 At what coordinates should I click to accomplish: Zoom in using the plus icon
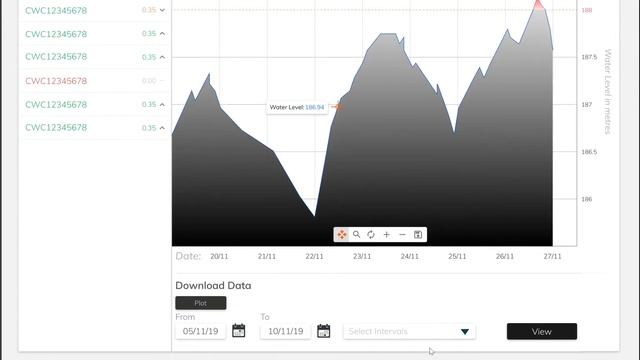[x=387, y=235]
